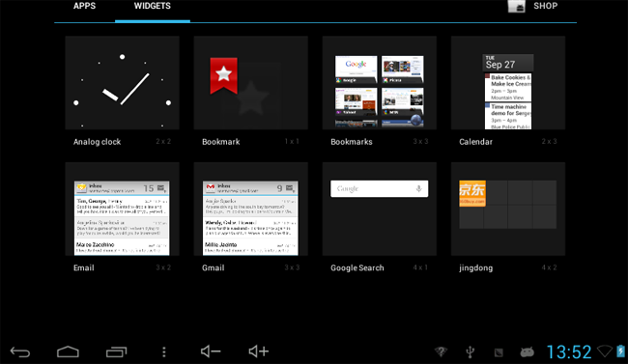Pick the red Bookmark widget icon
This screenshot has height=364, width=628.
pos(223,75)
